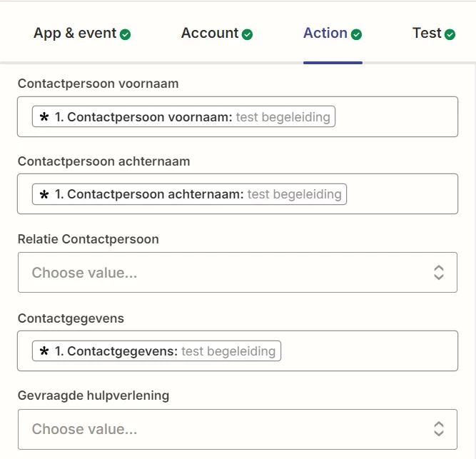Screen dimensions: 476x459
Task: Click asterisk icon in Contactgegevens pill
Action: point(44,351)
